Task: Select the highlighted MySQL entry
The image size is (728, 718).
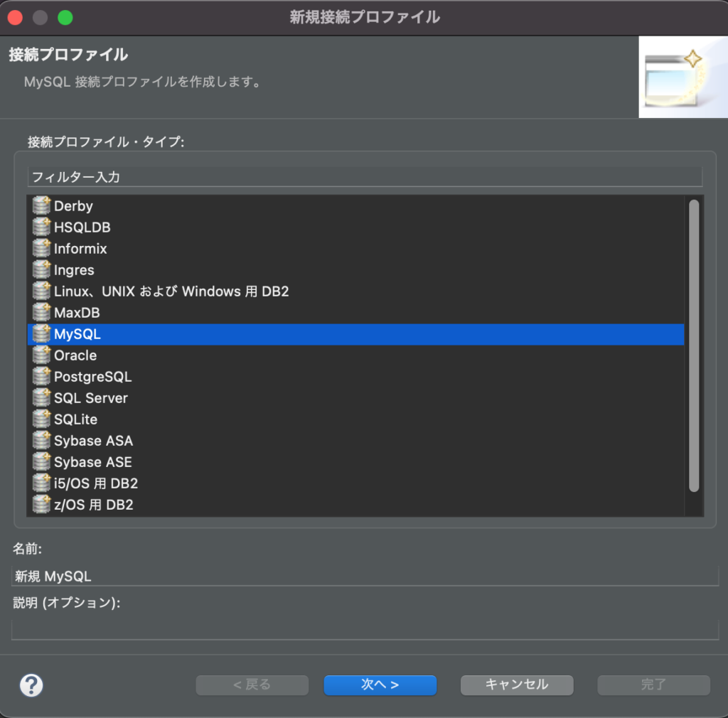Action: [355, 334]
